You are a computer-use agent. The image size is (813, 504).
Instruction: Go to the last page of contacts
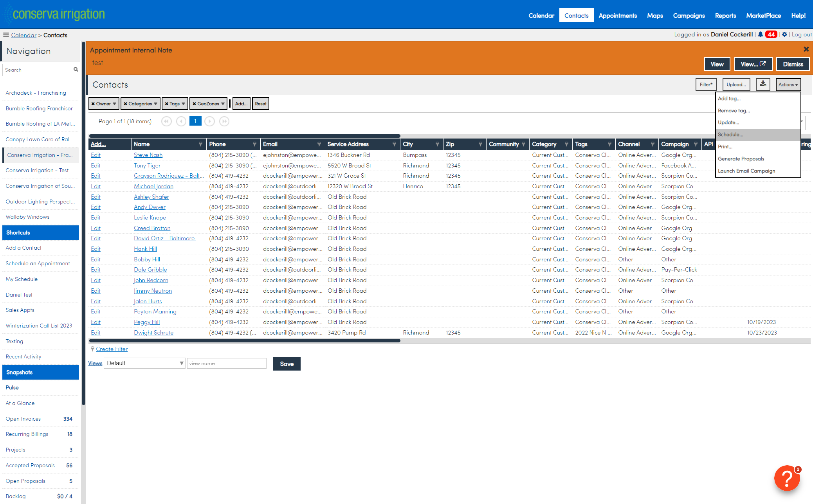(x=224, y=121)
